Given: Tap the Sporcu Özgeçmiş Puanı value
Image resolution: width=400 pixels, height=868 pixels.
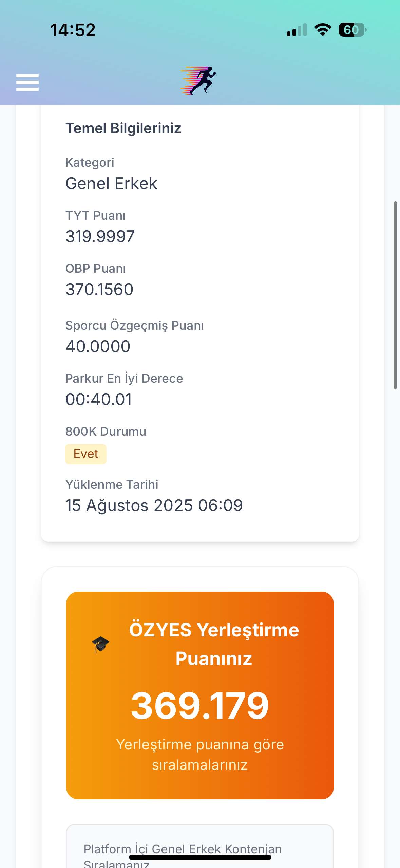Looking at the screenshot, I should [98, 346].
